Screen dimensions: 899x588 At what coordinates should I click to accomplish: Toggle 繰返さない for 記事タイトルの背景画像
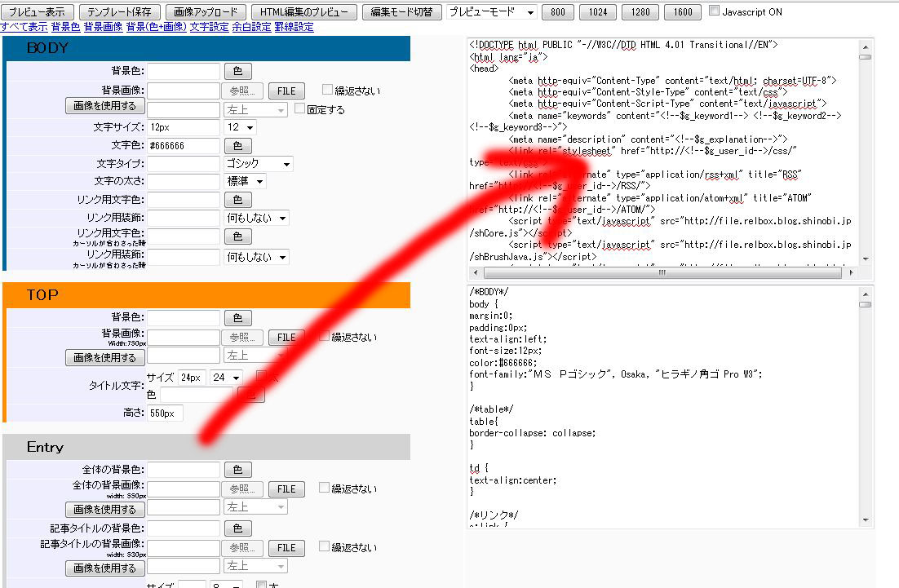pyautogui.click(x=324, y=546)
